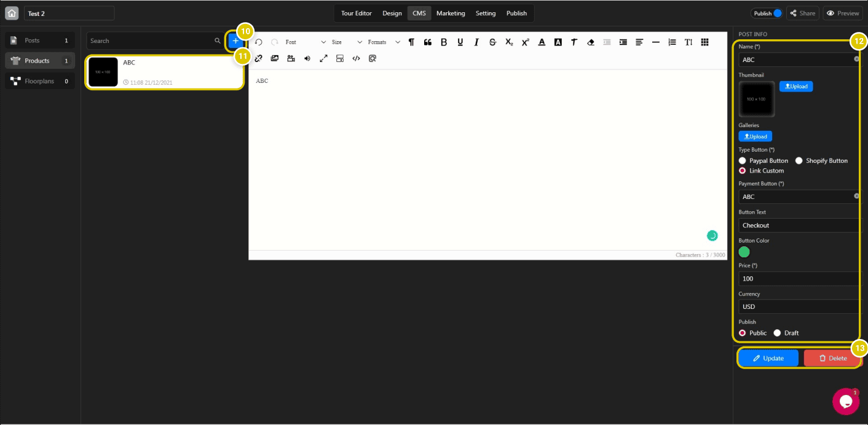Open the source code view icon

coord(357,58)
